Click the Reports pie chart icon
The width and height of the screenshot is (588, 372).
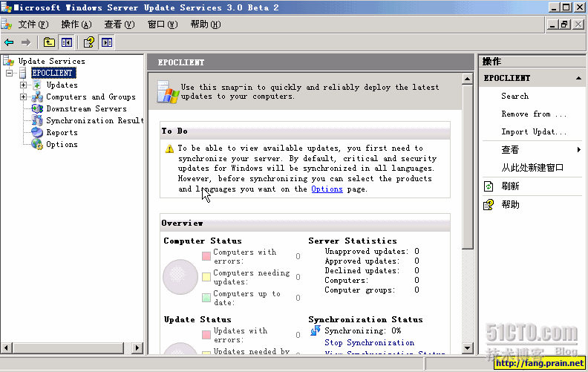click(x=37, y=132)
